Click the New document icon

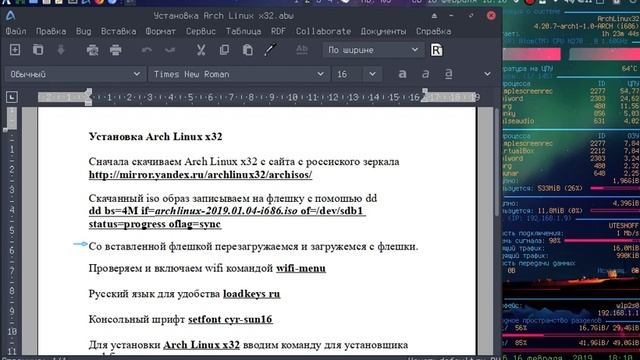pyautogui.click(x=15, y=50)
